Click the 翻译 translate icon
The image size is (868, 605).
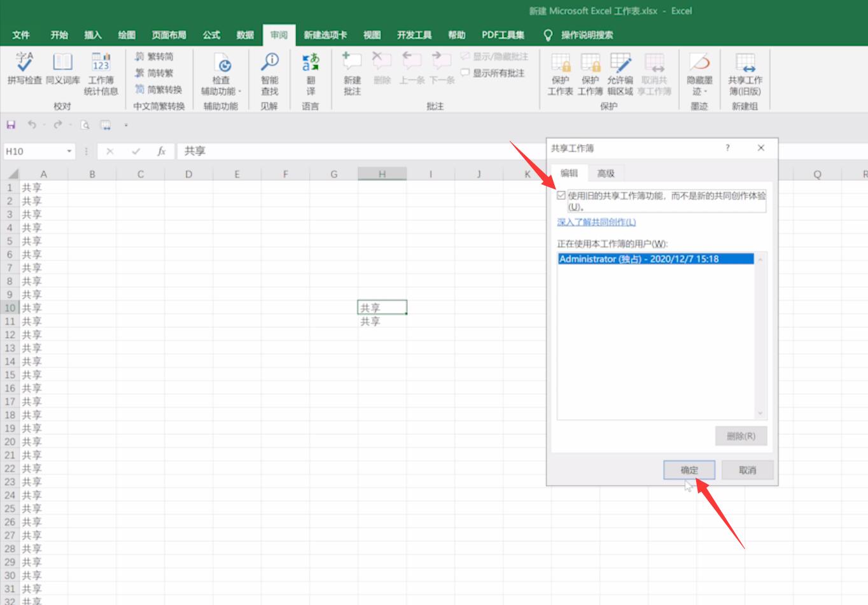[x=311, y=73]
